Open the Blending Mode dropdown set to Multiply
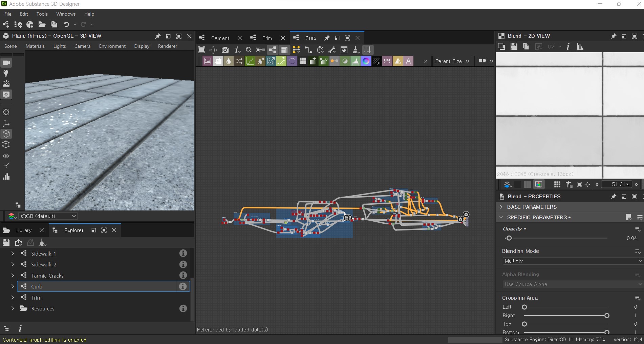Viewport: 644px width, 344px height. [x=572, y=261]
